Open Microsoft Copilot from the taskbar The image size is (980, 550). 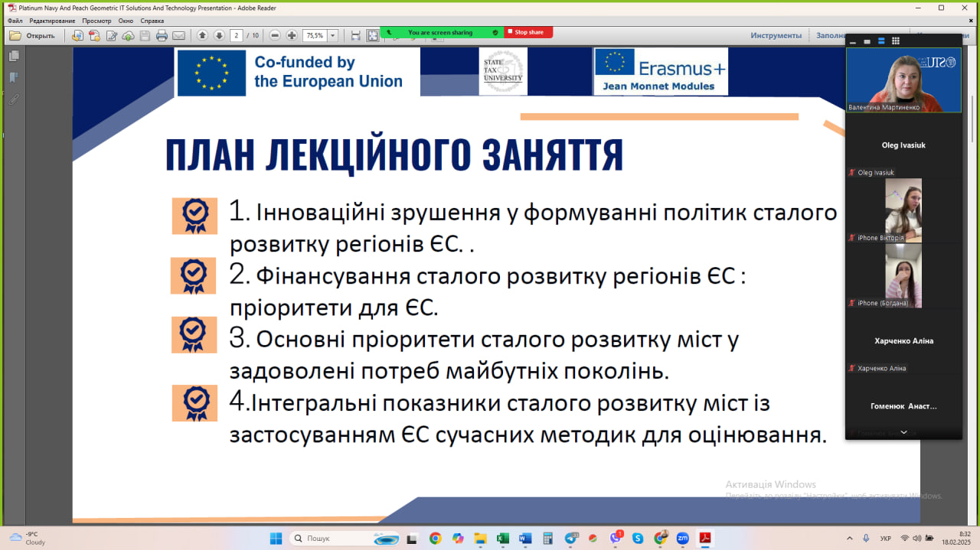[458, 539]
